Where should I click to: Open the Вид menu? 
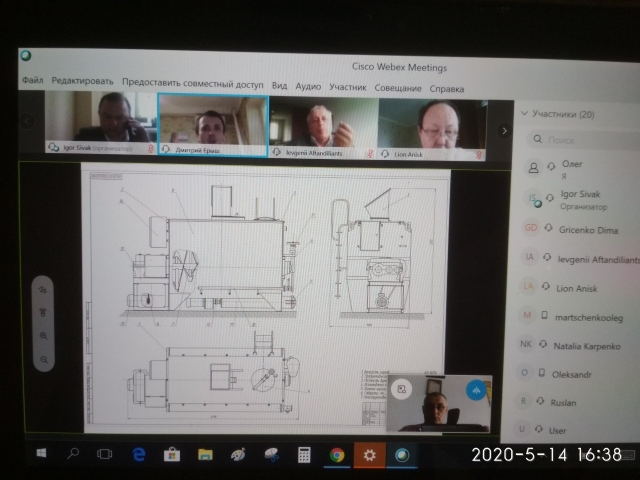pos(280,86)
